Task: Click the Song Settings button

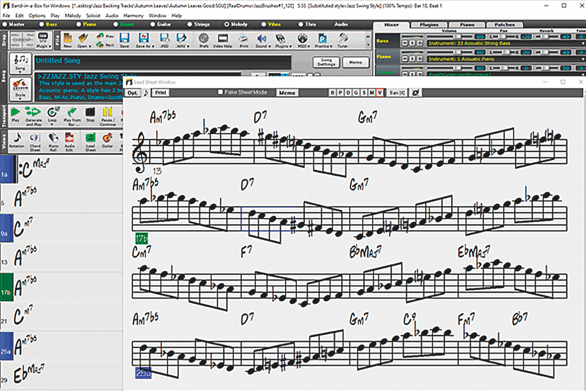Action: coord(326,62)
